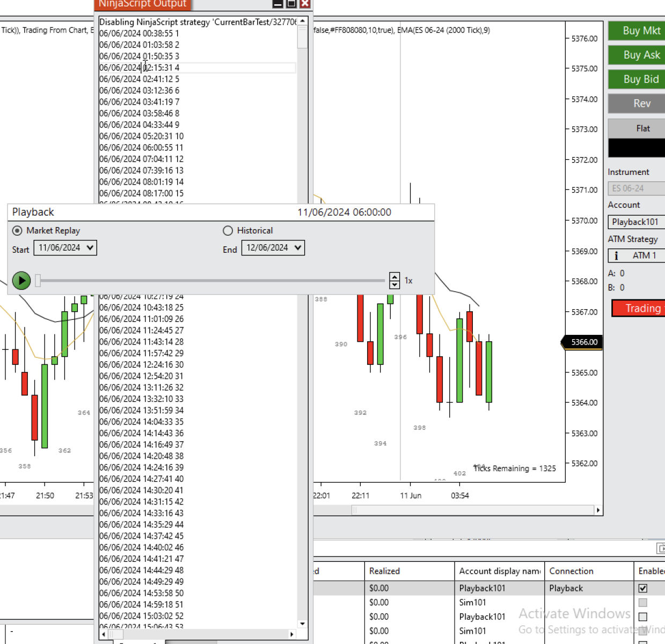Click the red Trading button
This screenshot has height=644, width=665.
pos(639,308)
